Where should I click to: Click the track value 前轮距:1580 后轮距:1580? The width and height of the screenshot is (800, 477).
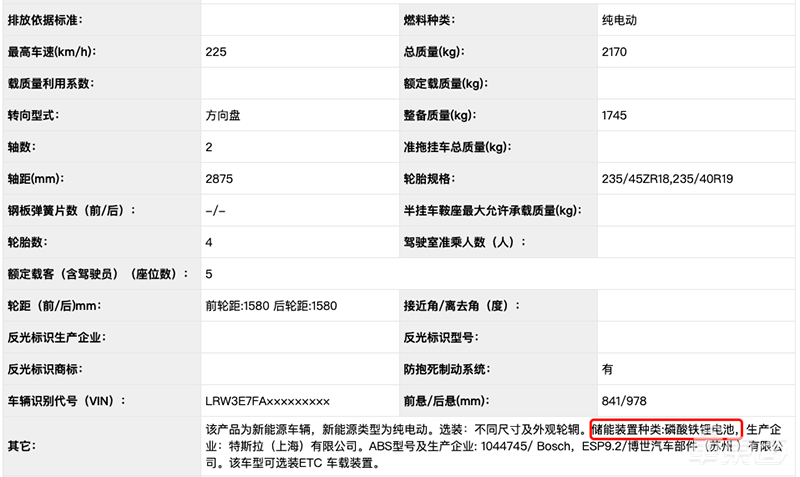(271, 306)
